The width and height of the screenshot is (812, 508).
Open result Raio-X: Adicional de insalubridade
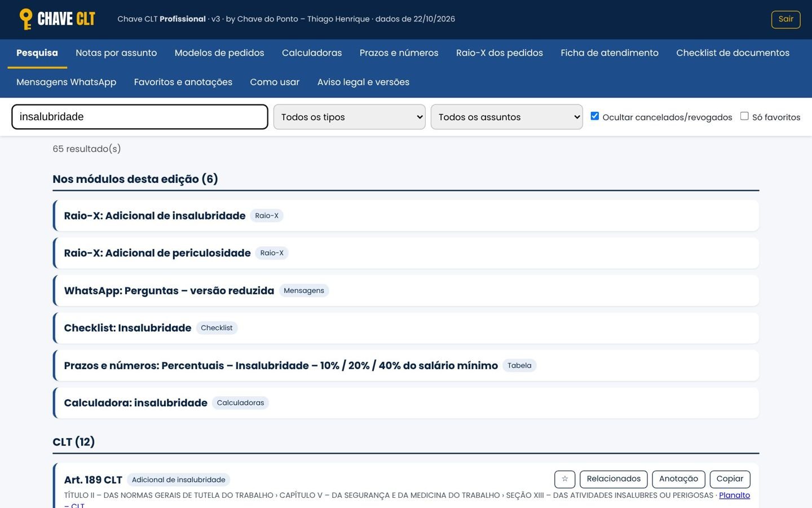click(x=406, y=216)
